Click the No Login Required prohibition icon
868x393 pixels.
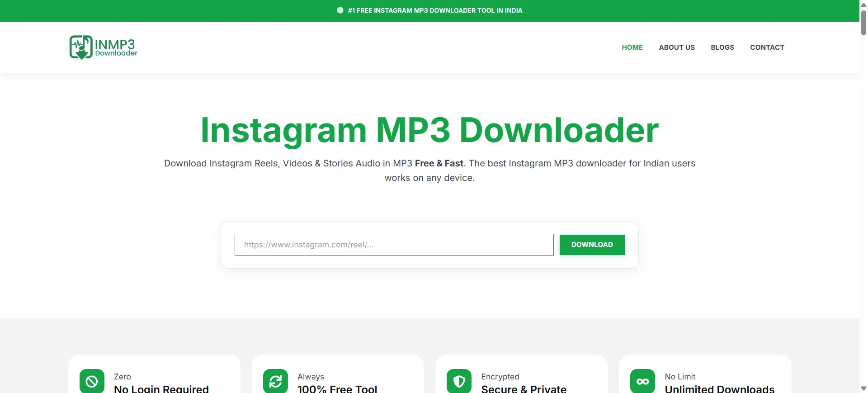pos(92,381)
